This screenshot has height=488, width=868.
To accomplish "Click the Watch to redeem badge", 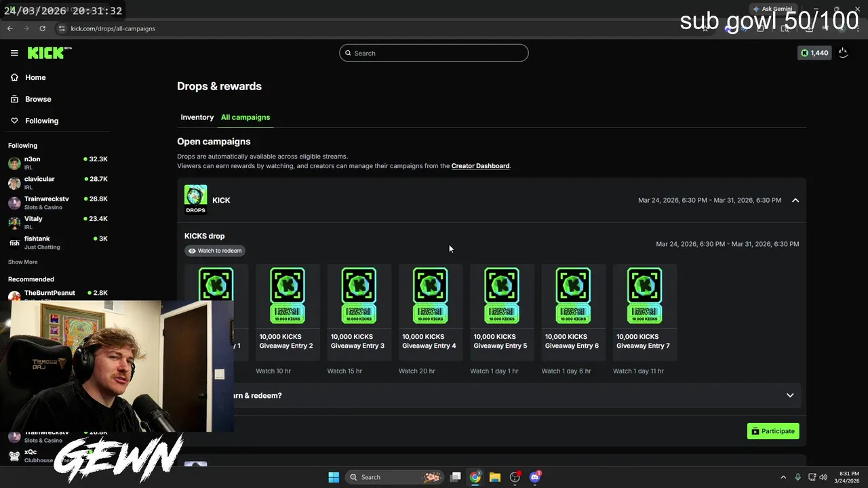I will coord(215,251).
